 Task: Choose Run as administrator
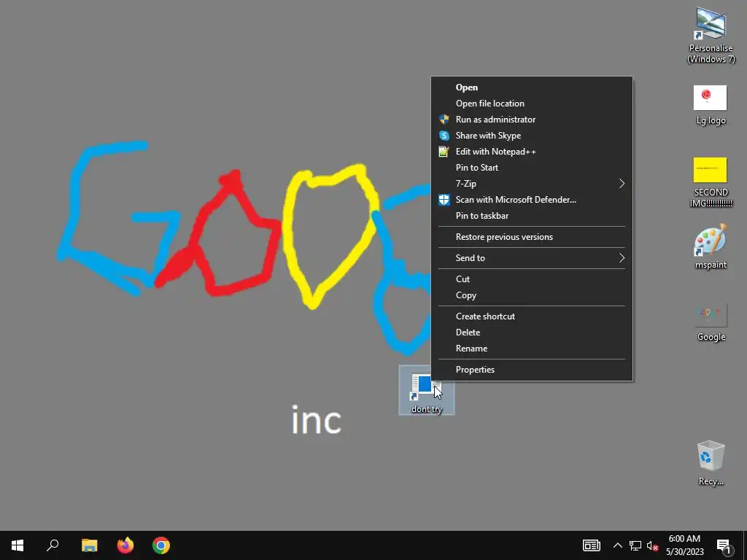pyautogui.click(x=532, y=120)
